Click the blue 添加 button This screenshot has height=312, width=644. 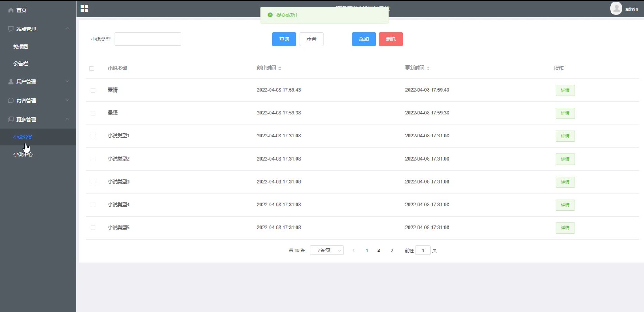point(364,39)
